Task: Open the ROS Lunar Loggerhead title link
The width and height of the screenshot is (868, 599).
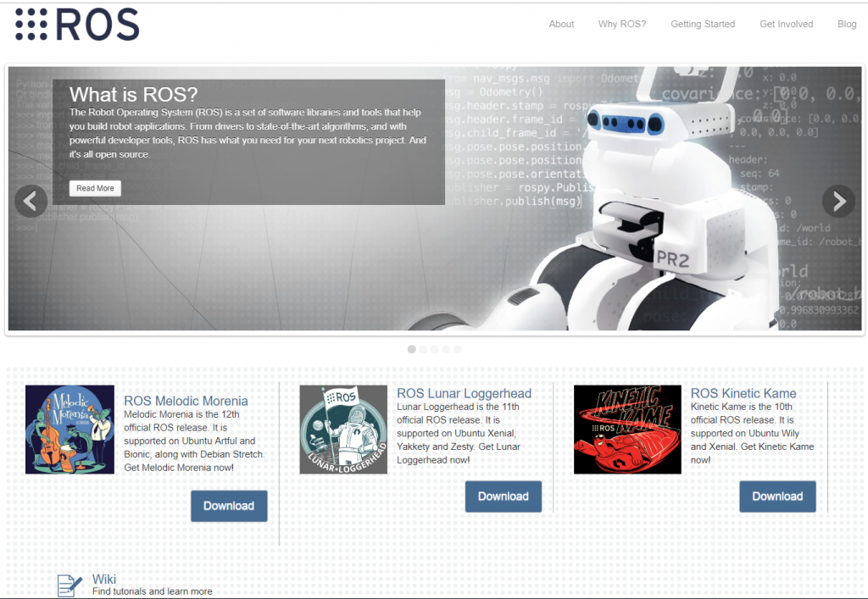Action: pos(464,393)
